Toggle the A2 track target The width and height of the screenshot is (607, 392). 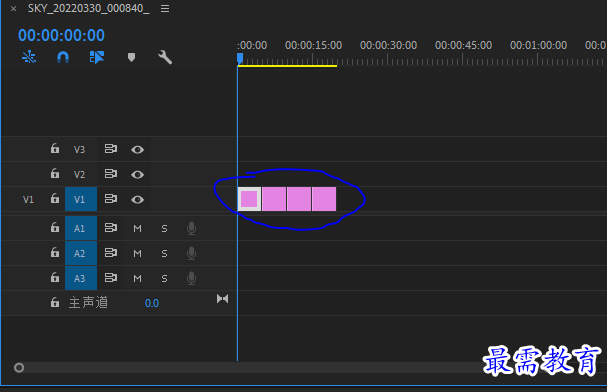click(x=81, y=253)
